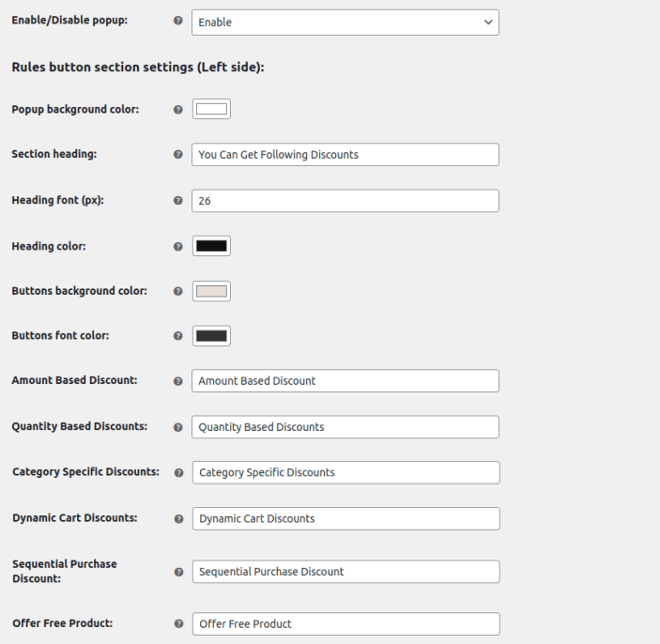
Task: Click help icon beside Enable/Disable popup
Action: pos(178,21)
